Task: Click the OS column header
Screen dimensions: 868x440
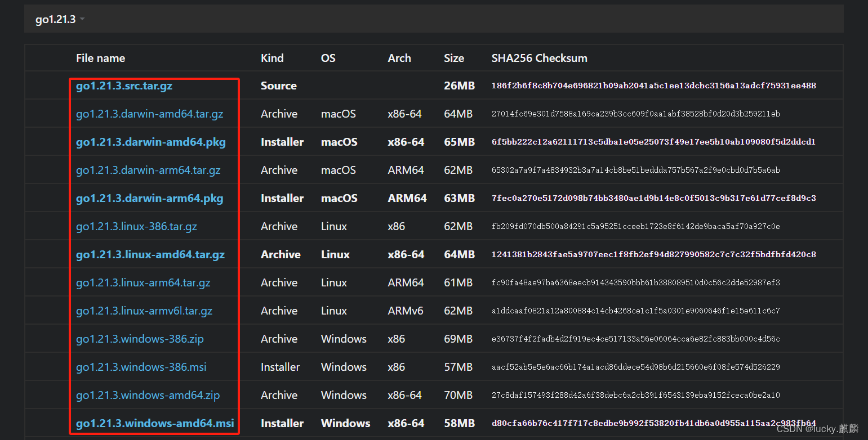Action: [x=328, y=58]
